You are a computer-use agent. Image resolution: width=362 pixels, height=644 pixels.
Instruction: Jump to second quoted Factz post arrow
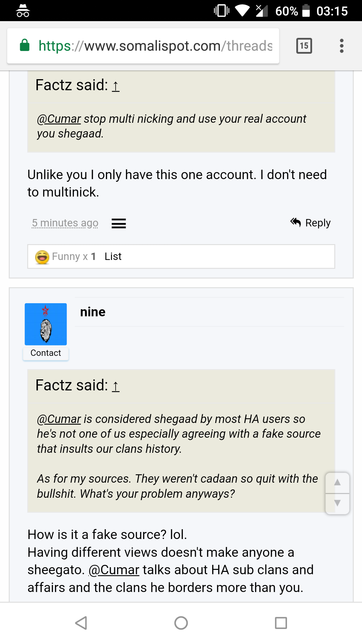[x=116, y=386]
